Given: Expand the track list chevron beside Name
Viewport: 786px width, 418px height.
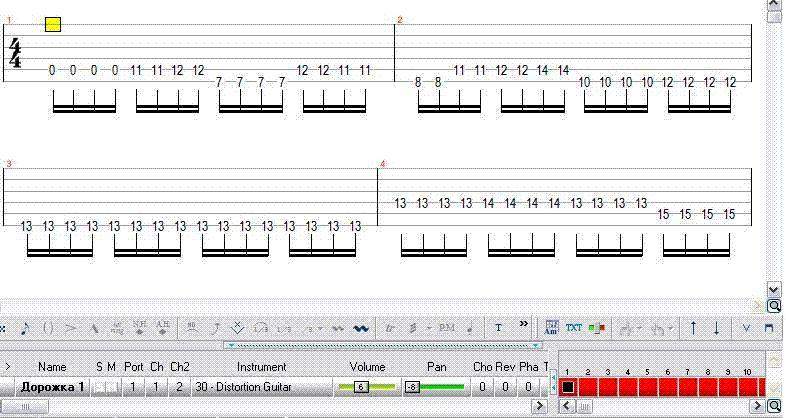Looking at the screenshot, I should point(8,367).
